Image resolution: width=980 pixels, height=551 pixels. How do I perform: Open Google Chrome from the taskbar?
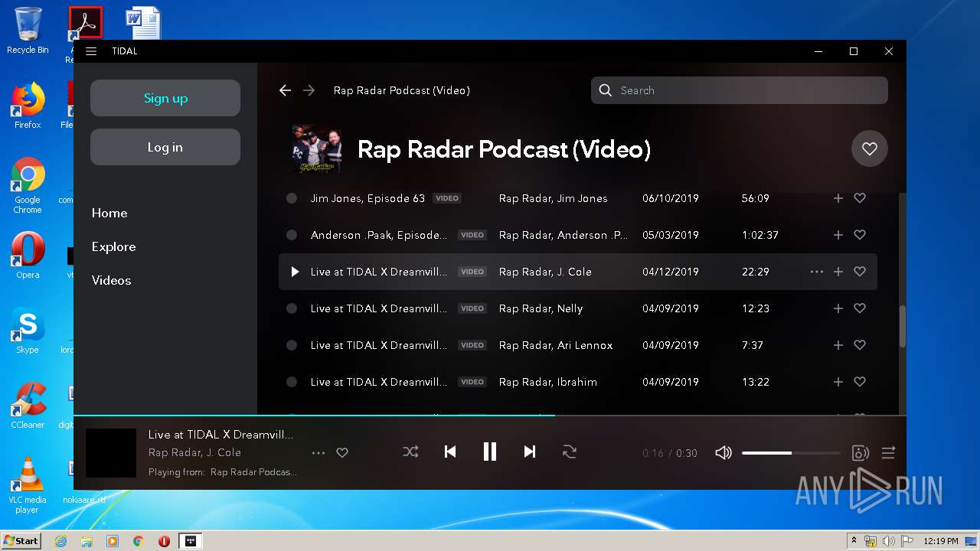pyautogui.click(x=138, y=541)
